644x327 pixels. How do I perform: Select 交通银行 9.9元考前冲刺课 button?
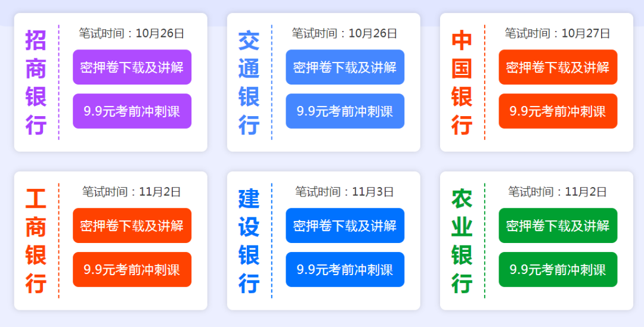345,111
